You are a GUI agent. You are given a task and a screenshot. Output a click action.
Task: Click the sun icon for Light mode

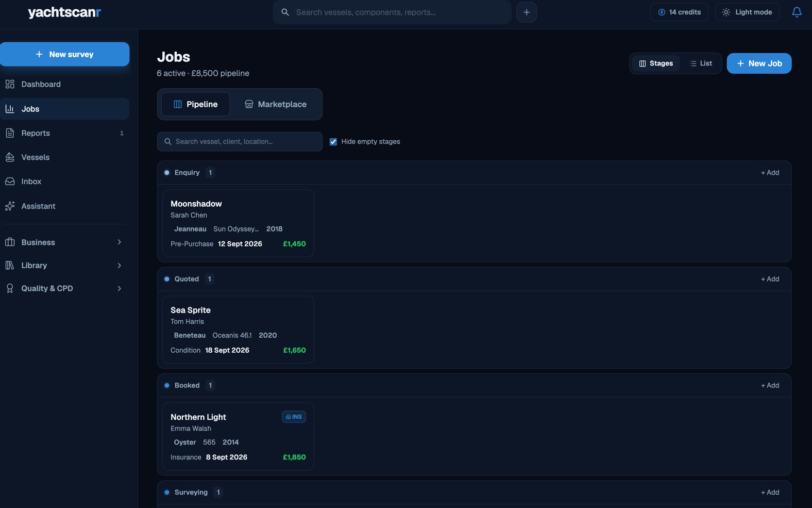[x=726, y=12]
